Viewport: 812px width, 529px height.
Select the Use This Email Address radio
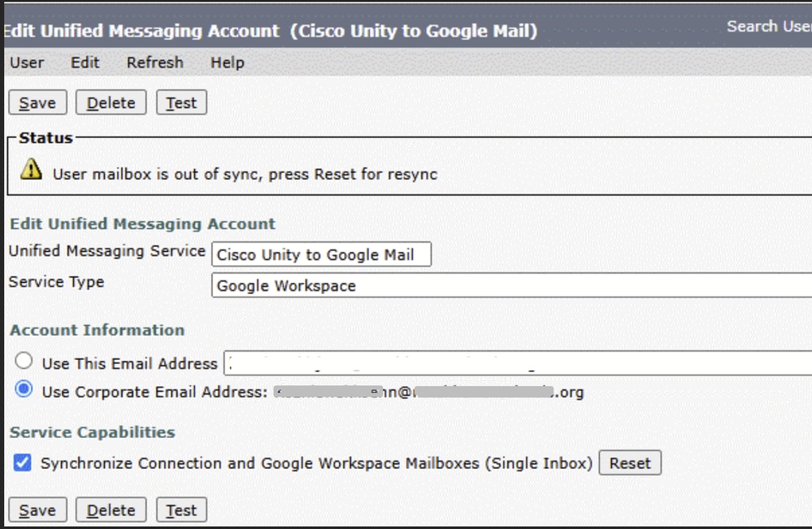(x=24, y=361)
